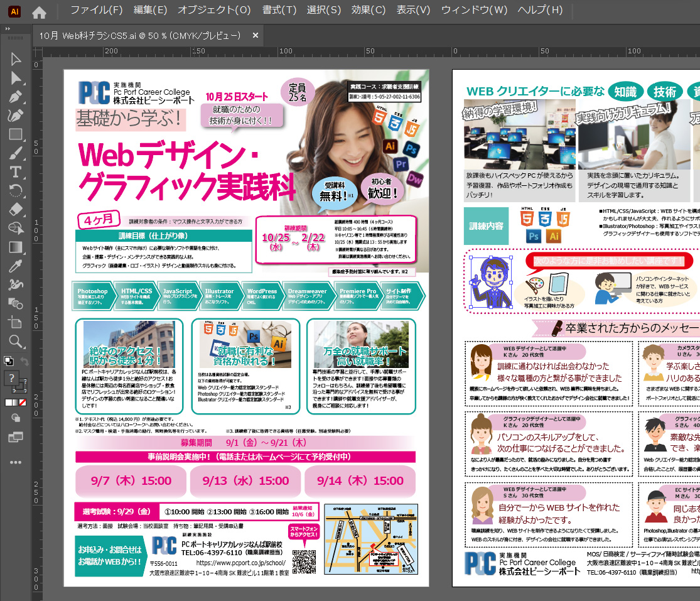
Task: Select the 知識 teal pill badge
Action: point(625,92)
